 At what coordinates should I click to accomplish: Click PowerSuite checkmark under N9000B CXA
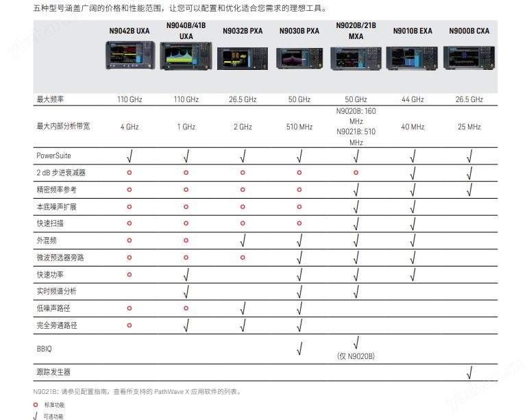click(x=469, y=156)
